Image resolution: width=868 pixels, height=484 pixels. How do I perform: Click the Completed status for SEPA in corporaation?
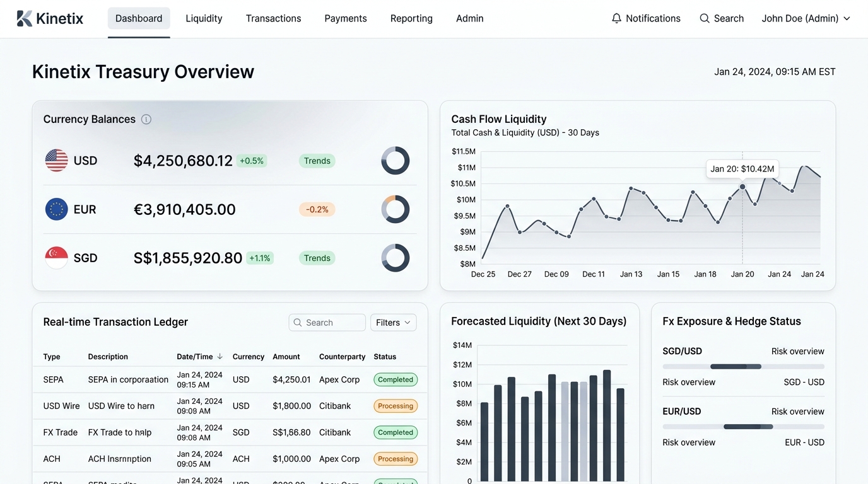[x=396, y=379]
